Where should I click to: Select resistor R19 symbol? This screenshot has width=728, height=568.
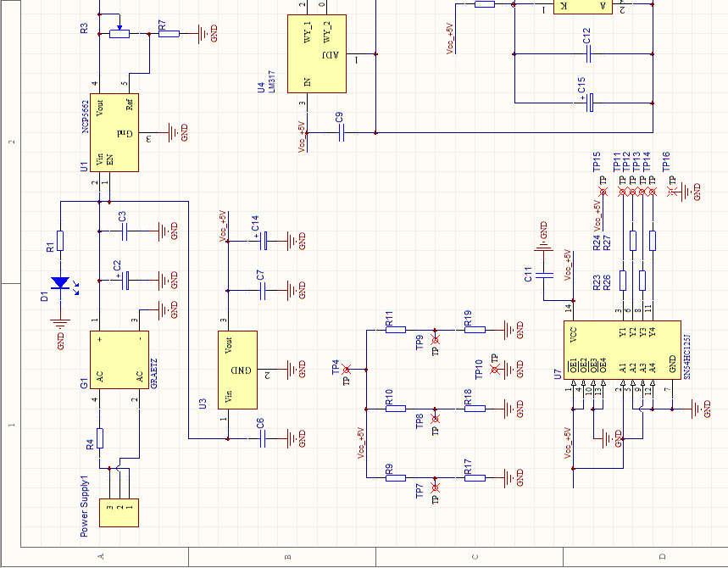(475, 330)
